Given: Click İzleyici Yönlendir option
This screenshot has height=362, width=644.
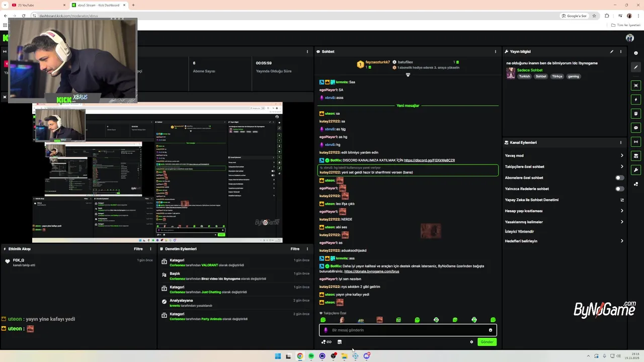Looking at the screenshot, I should pyautogui.click(x=519, y=231).
